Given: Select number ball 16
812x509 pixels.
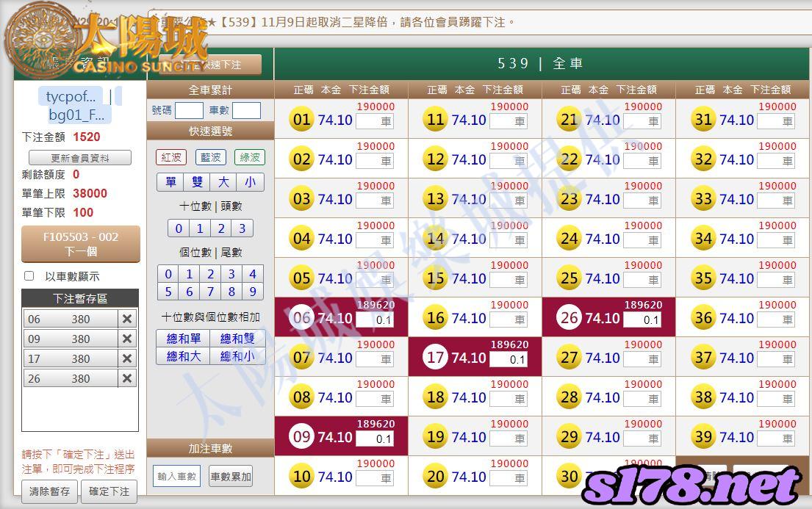Looking at the screenshot, I should (x=436, y=318).
